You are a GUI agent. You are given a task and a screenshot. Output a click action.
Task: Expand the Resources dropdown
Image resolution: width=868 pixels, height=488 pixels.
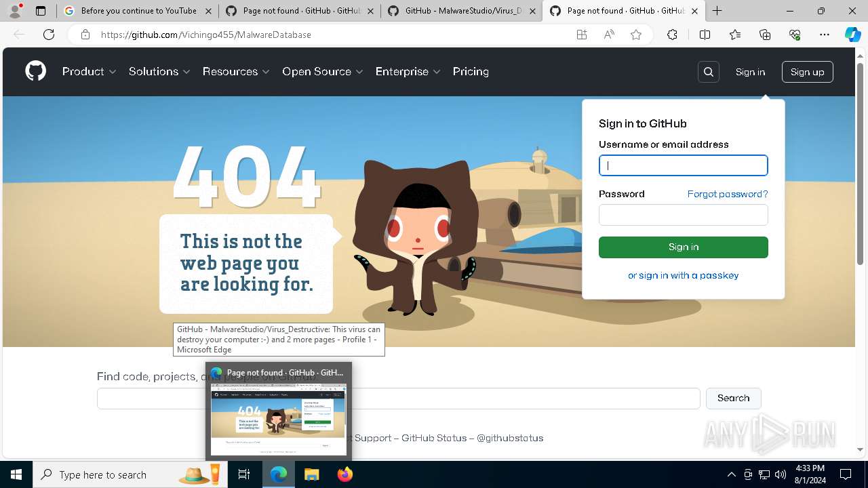(x=236, y=72)
